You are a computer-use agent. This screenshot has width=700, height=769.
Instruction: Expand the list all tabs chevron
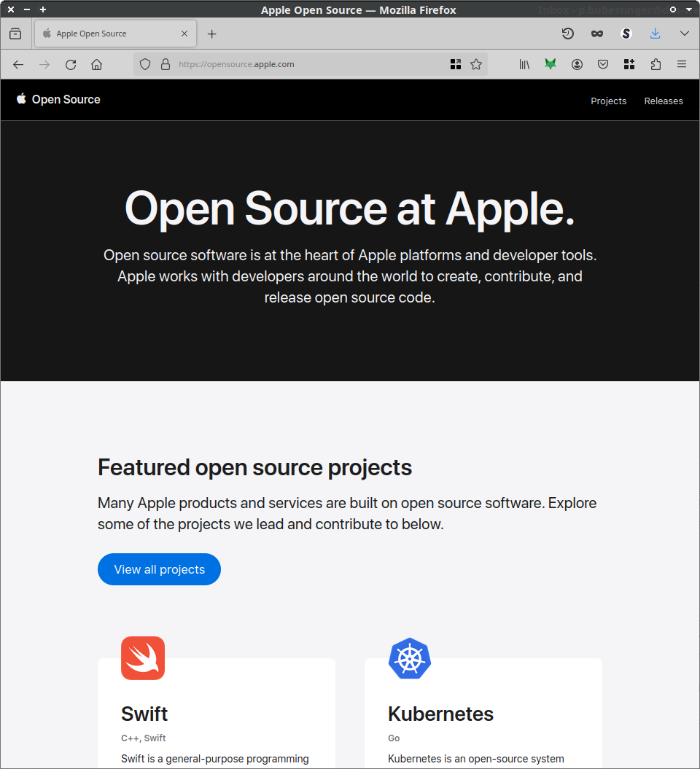(x=684, y=34)
